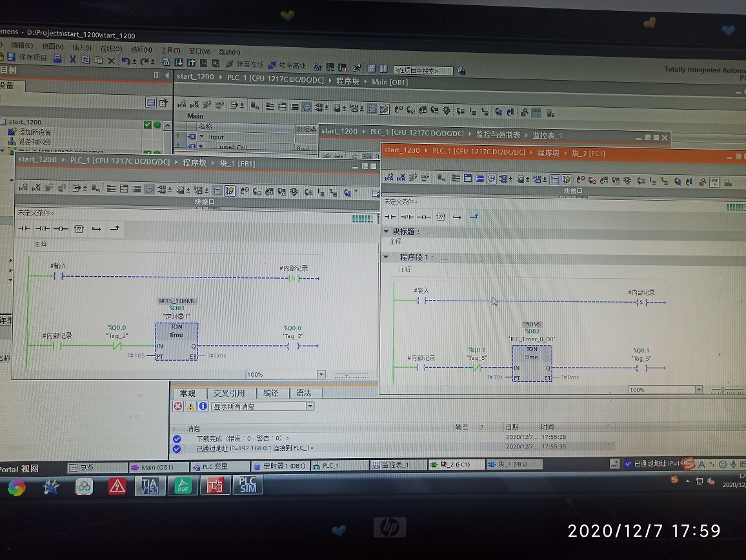This screenshot has height=560, width=746.
Task: Toggle the warning messages filter icon
Action: [190, 406]
